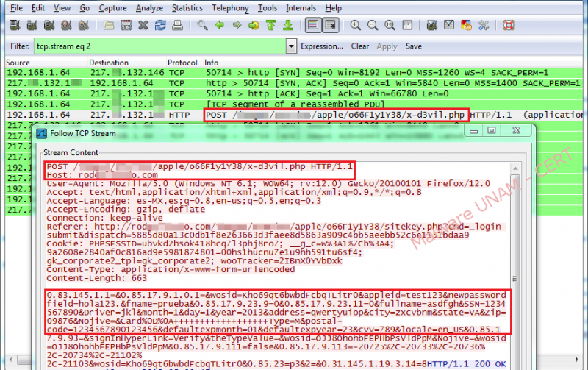Screen dimensions: 588x370
Task: Click Clear next to the filter
Action: tap(359, 46)
